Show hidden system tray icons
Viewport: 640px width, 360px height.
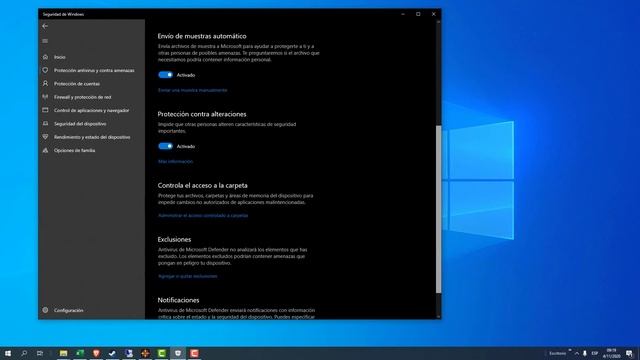[577, 353]
